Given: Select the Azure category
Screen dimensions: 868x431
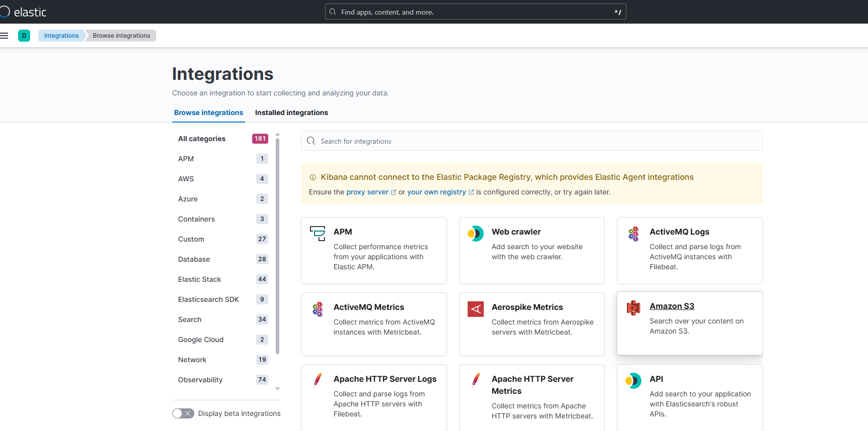Looking at the screenshot, I should tap(223, 199).
